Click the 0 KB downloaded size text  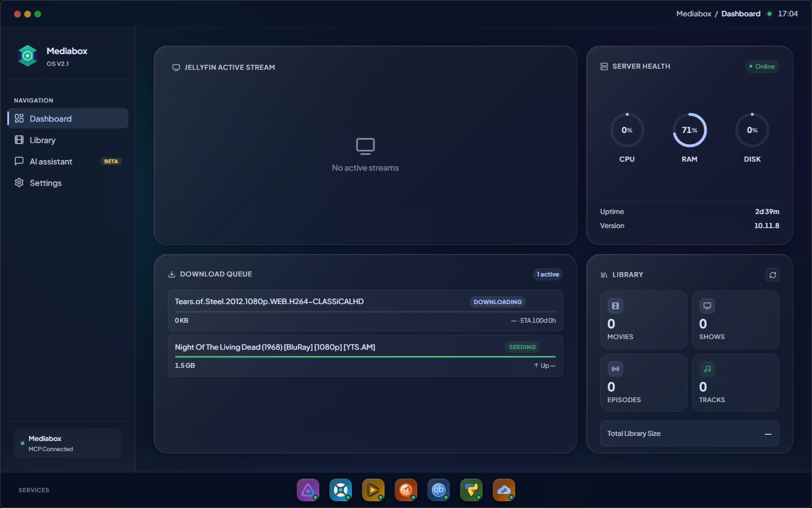coord(181,320)
